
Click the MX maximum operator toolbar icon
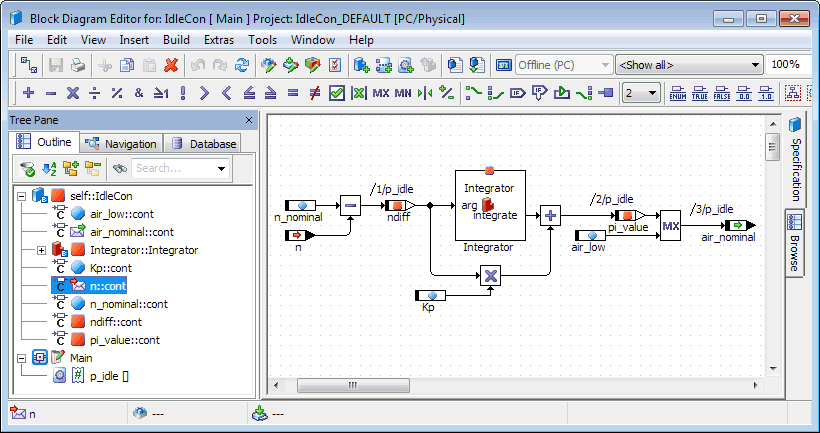pyautogui.click(x=381, y=94)
